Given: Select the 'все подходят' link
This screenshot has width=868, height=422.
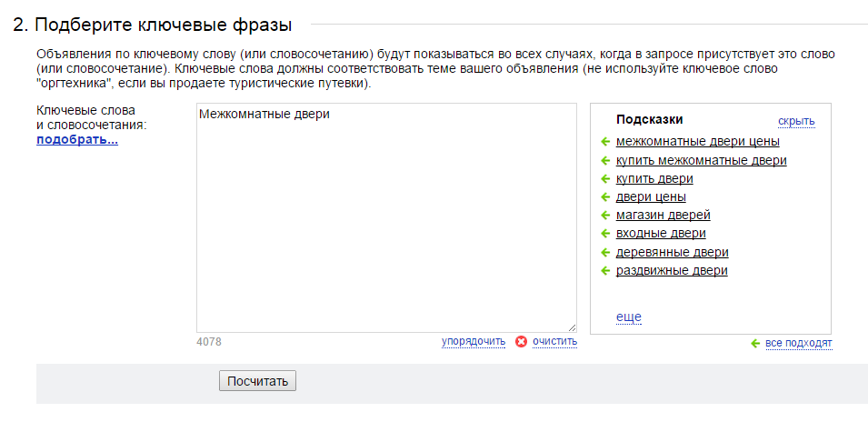Looking at the screenshot, I should click(x=798, y=344).
